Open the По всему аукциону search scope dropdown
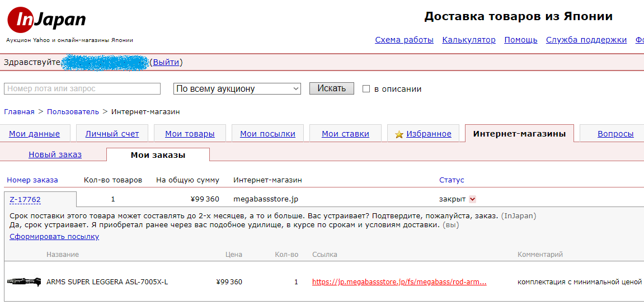This screenshot has height=305, width=644. click(237, 89)
